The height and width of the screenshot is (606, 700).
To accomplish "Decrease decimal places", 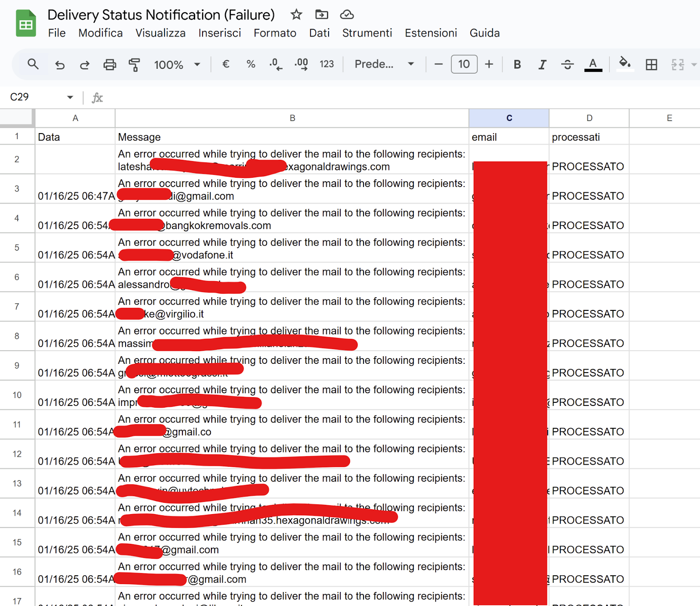I will [276, 64].
